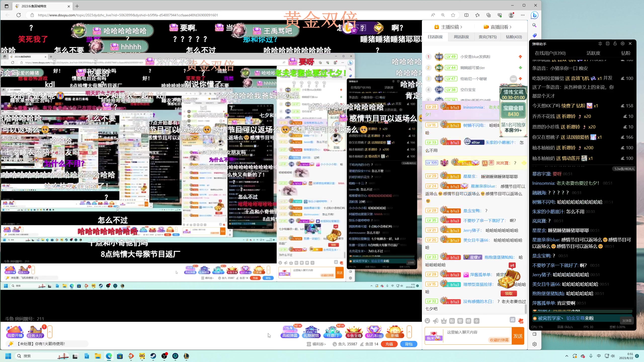
Task: Open the 祈福 blessing feature
Action: (395, 331)
